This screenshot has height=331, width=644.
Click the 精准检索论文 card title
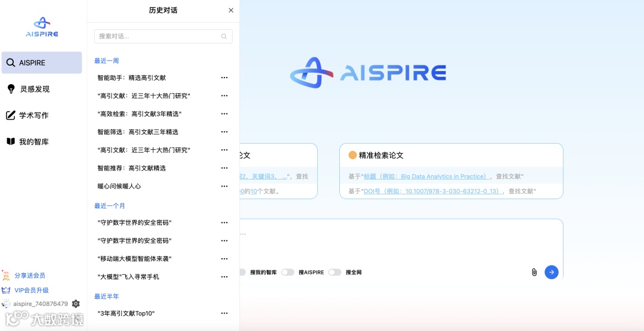(x=381, y=155)
